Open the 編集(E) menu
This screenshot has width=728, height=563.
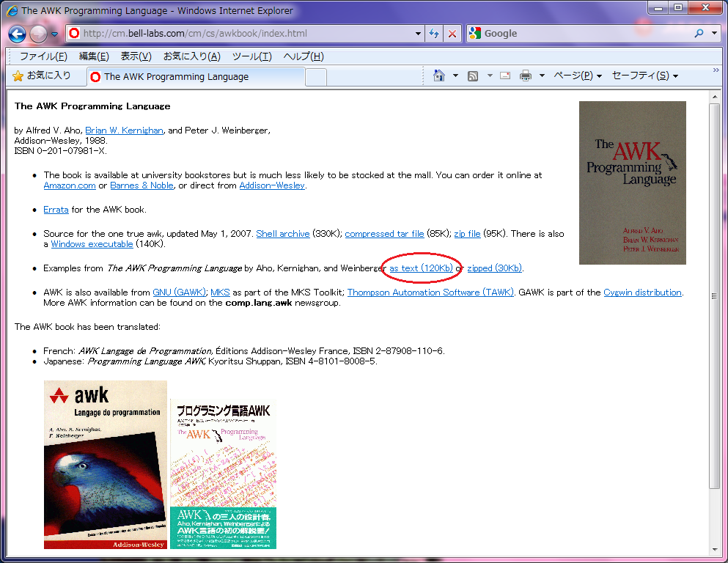(94, 56)
